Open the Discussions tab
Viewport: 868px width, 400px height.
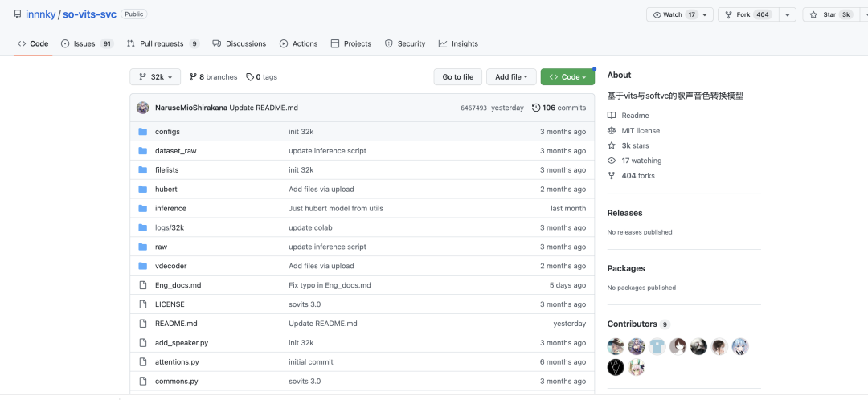tap(240, 43)
